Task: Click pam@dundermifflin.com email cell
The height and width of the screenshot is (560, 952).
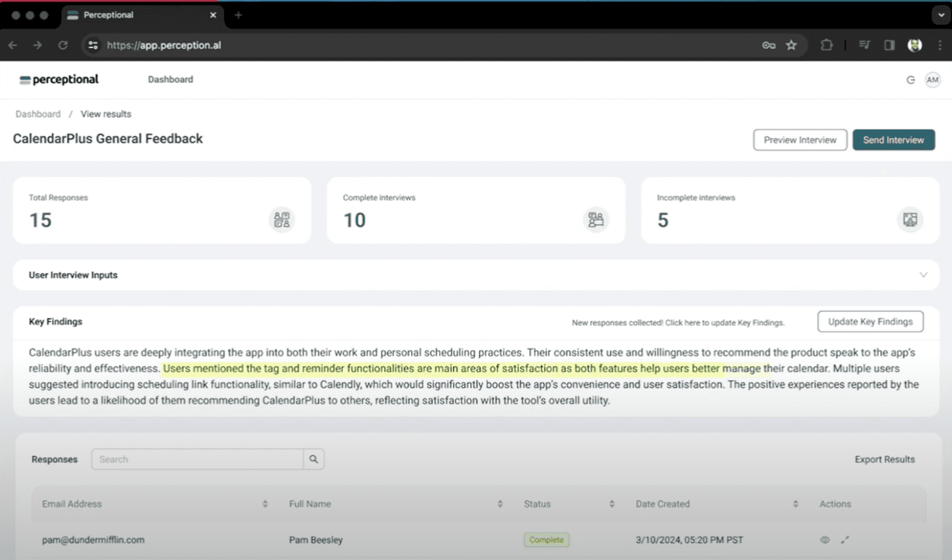Action: pos(93,540)
